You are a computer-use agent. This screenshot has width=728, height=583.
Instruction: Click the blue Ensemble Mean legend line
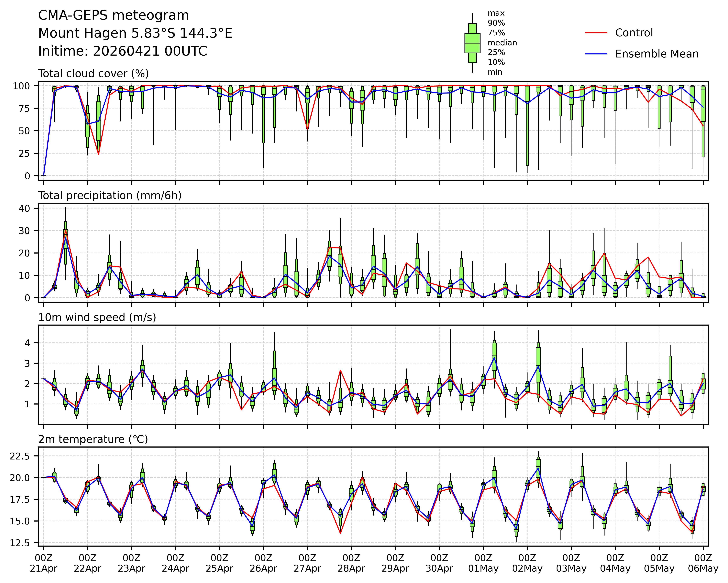596,54
